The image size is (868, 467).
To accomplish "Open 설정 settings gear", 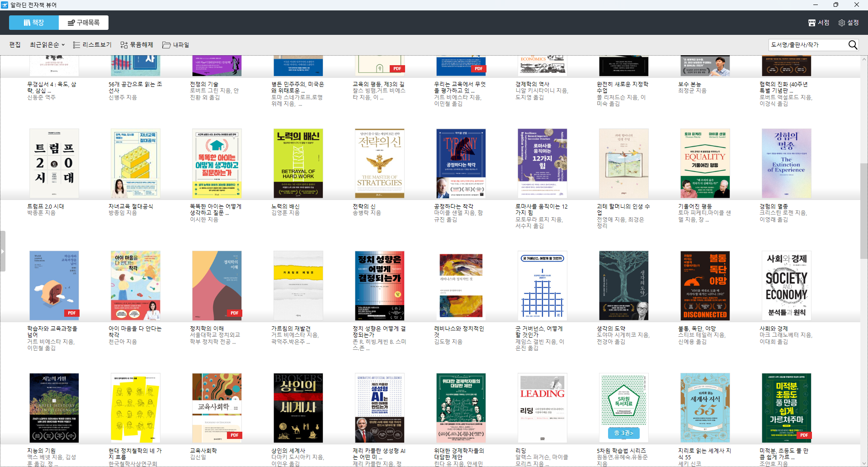I will 842,23.
